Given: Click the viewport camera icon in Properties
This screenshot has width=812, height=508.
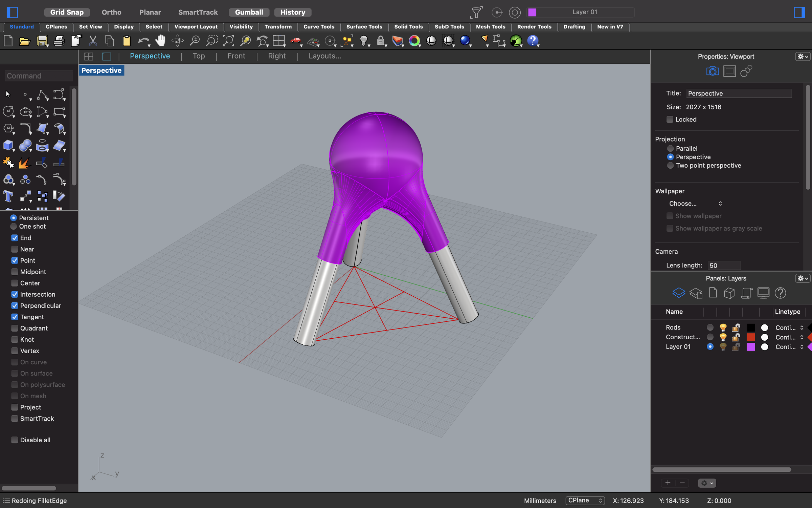Looking at the screenshot, I should (712, 71).
